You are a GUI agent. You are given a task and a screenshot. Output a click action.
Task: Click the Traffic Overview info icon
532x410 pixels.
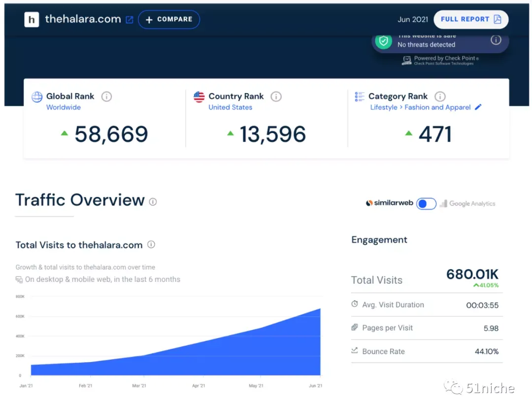coord(153,202)
